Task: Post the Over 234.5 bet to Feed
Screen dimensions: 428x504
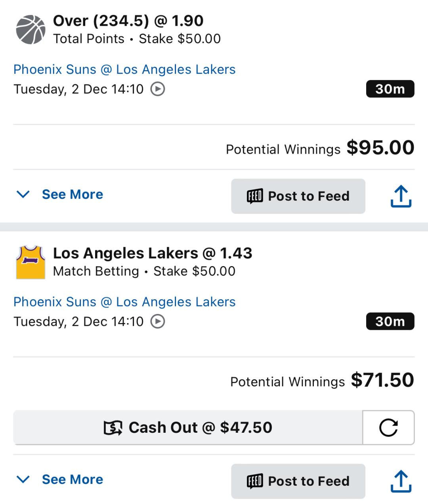Action: point(298,196)
